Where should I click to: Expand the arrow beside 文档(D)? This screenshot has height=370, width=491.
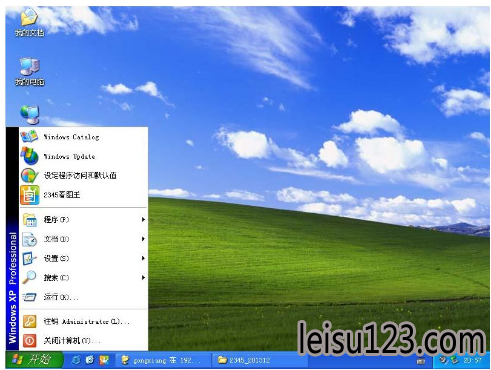(143, 239)
